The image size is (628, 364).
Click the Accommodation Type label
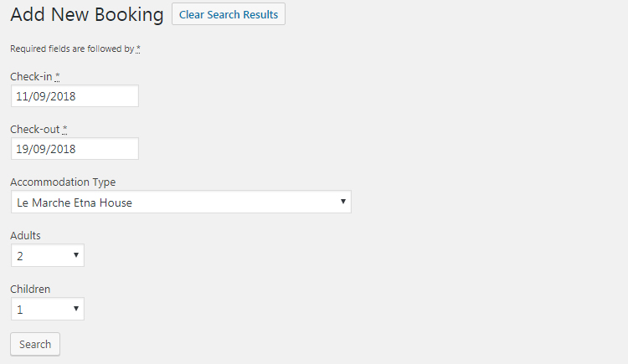point(63,182)
